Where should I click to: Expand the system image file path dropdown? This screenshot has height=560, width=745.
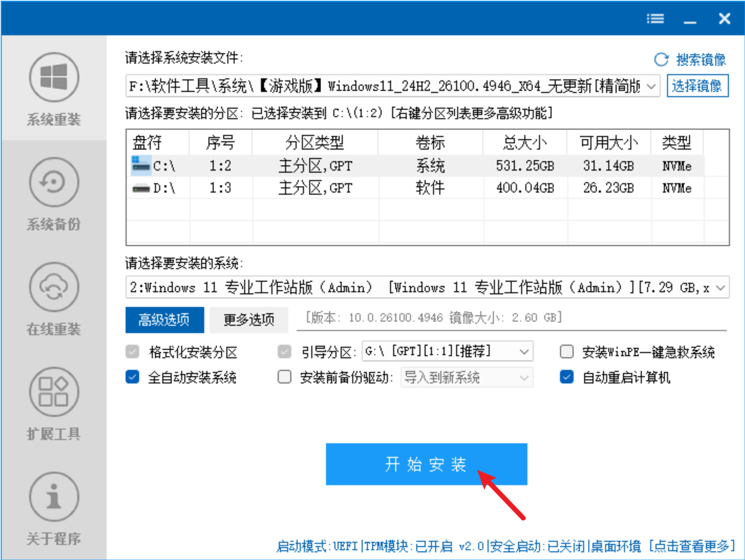(651, 87)
